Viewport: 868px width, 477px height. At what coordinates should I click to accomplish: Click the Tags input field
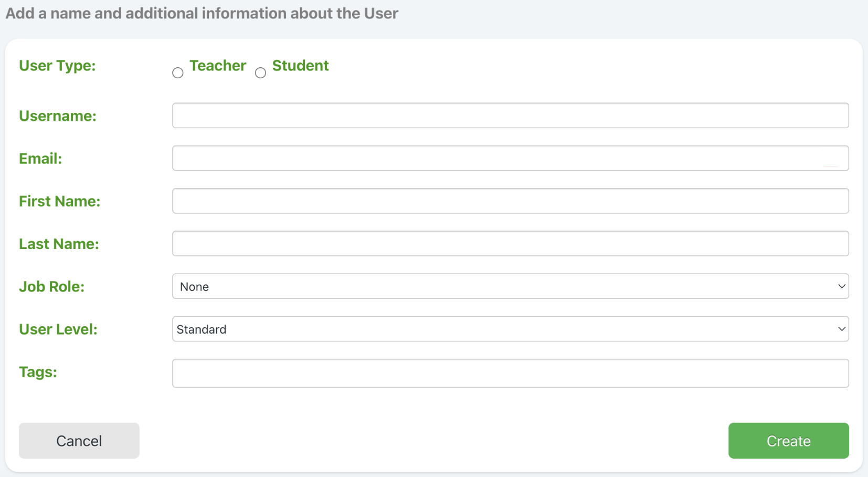510,373
